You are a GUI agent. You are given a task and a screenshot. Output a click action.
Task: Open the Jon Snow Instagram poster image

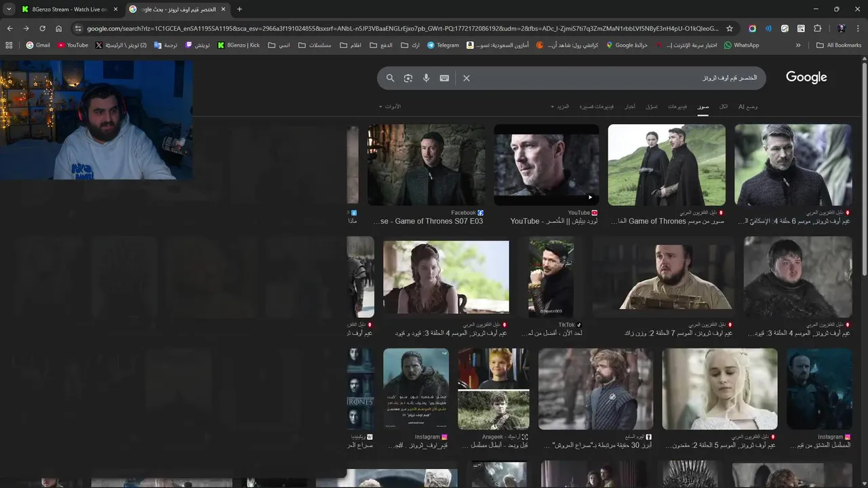[x=416, y=389]
